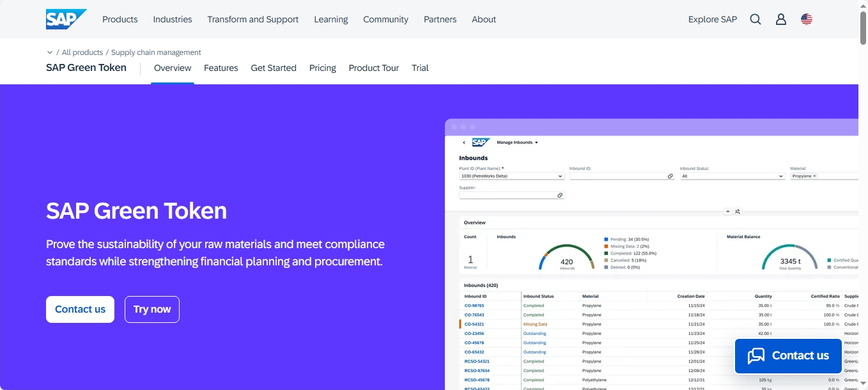Switch to the Get Started tab

coord(274,68)
